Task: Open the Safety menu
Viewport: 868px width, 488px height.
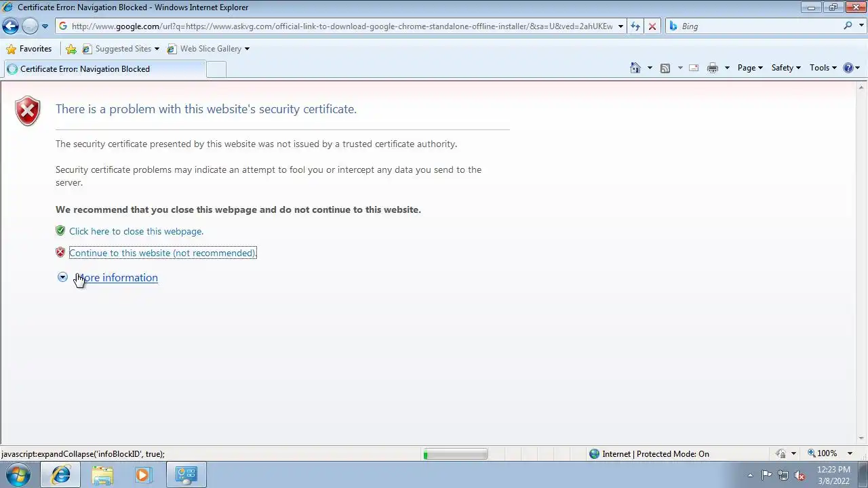Action: tap(786, 68)
